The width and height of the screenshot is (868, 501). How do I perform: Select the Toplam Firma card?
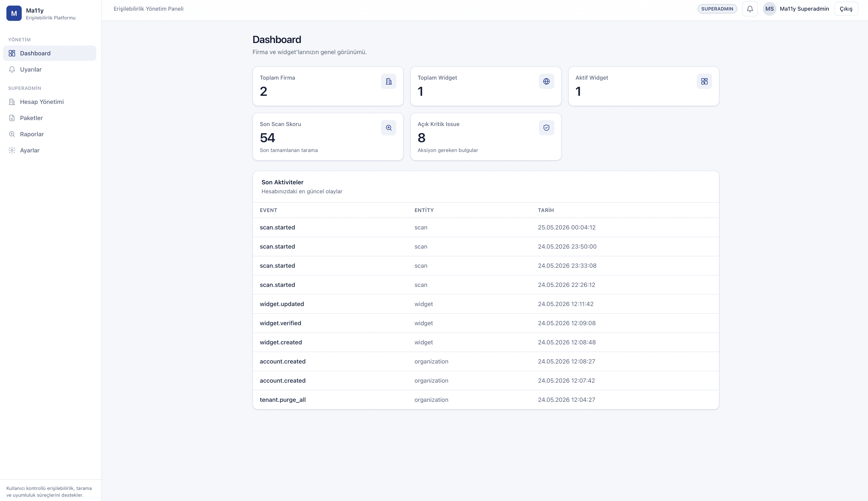tap(328, 86)
